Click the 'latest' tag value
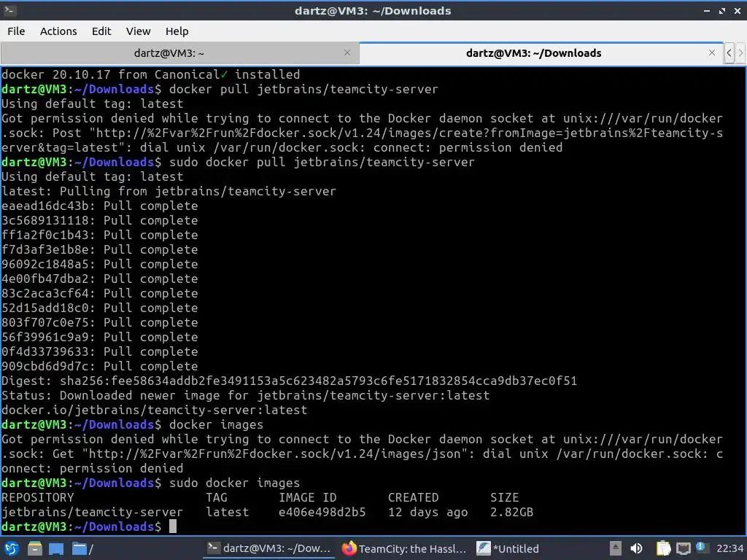 click(228, 513)
